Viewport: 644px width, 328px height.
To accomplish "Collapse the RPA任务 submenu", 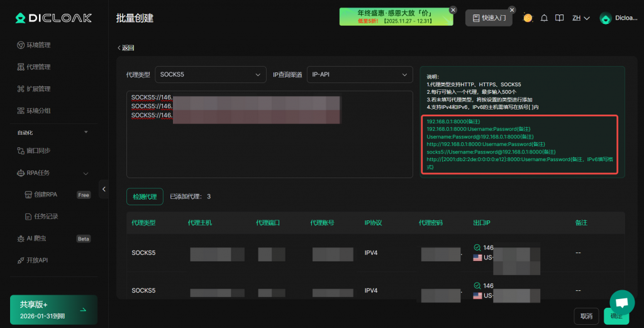I will pos(86,173).
